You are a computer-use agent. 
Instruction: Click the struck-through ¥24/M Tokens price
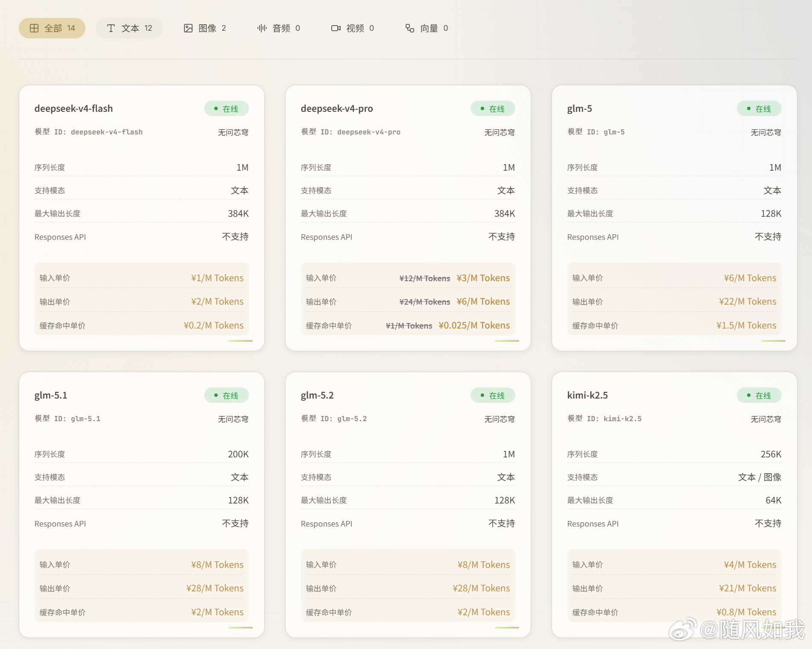[x=425, y=302]
